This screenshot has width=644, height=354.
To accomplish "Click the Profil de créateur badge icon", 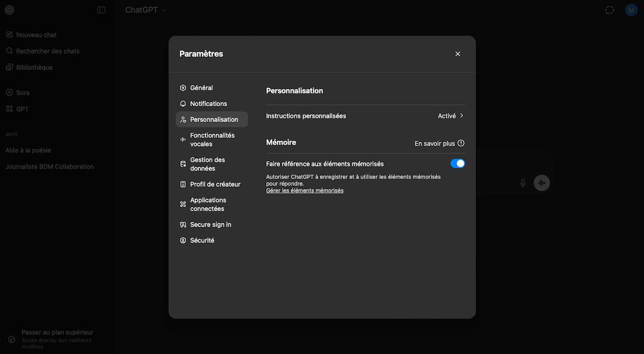I will pos(183,184).
